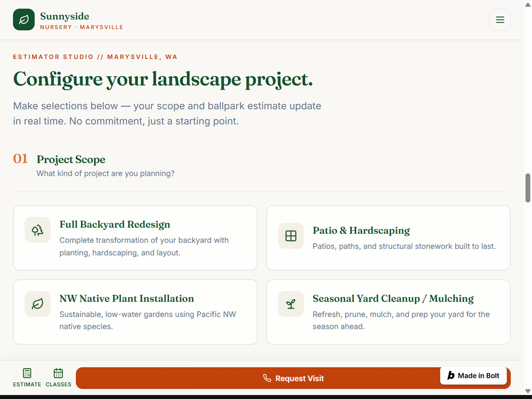Choose NW Native Plant Installation option

pos(135,312)
